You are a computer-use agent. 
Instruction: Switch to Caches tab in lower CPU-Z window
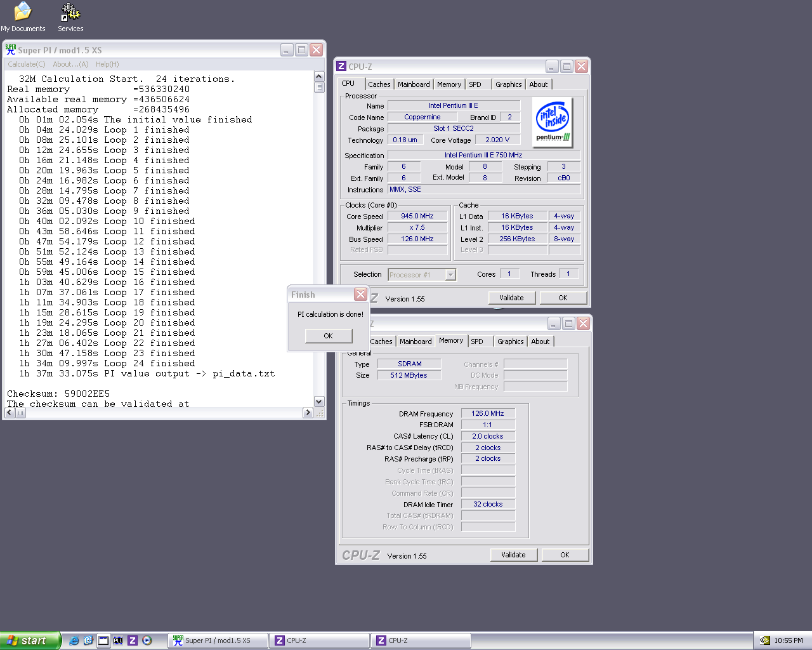click(x=381, y=342)
